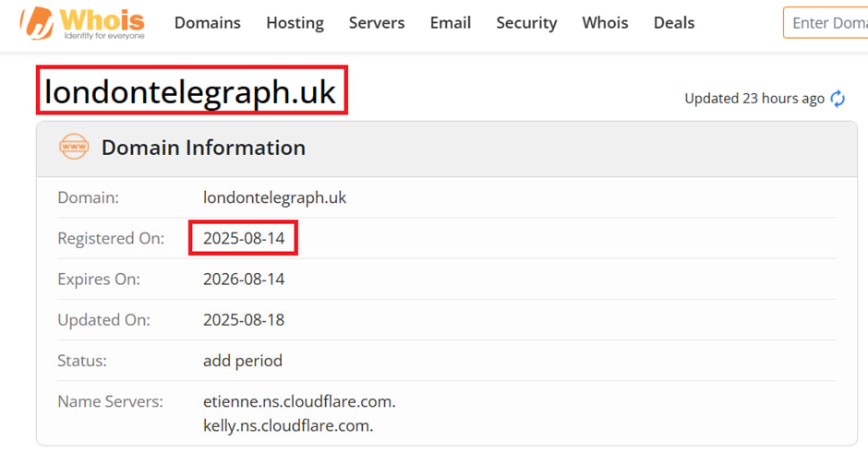Click the Domain Information section header

(203, 148)
